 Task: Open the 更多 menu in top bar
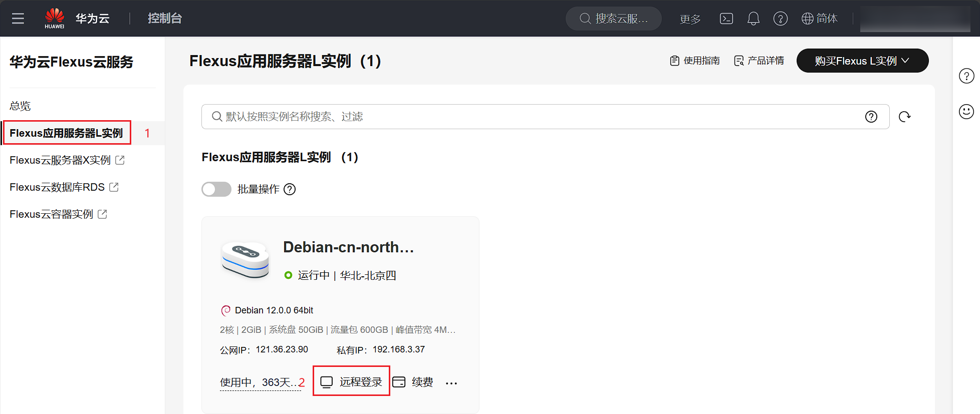click(690, 19)
